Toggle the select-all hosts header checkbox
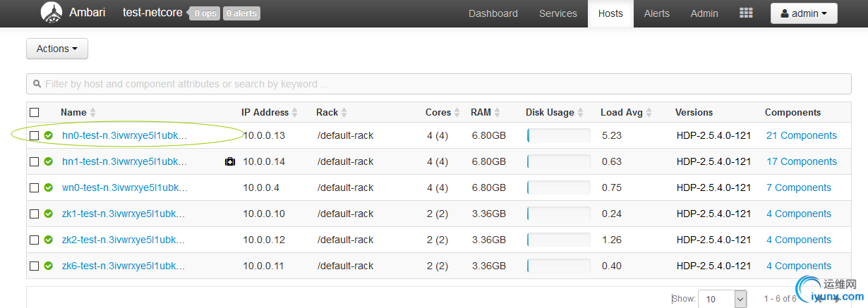Image resolution: width=868 pixels, height=308 pixels. [x=34, y=112]
